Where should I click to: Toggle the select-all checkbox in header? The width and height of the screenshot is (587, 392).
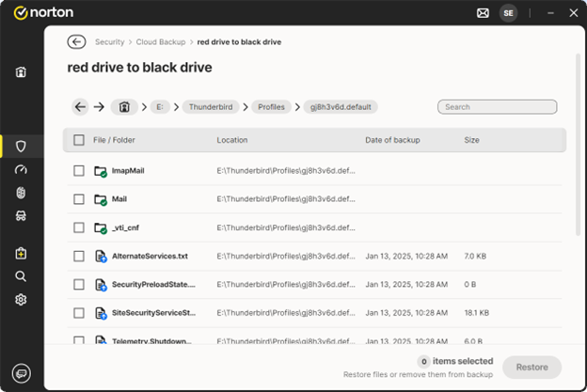coord(79,140)
